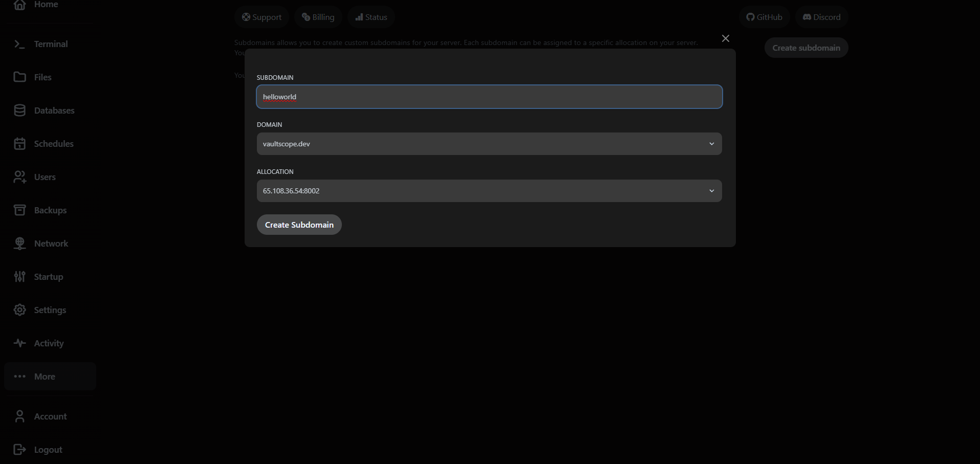Open the Account page
Screen dimensions: 980x464
(50, 416)
